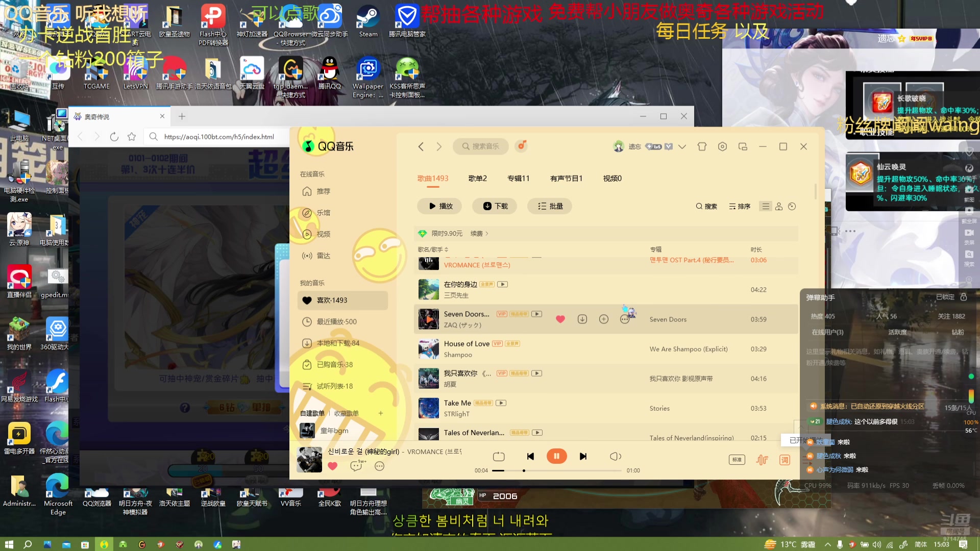Open 视频 section in QQ Music sidebar
The height and width of the screenshot is (551, 980).
316,234
